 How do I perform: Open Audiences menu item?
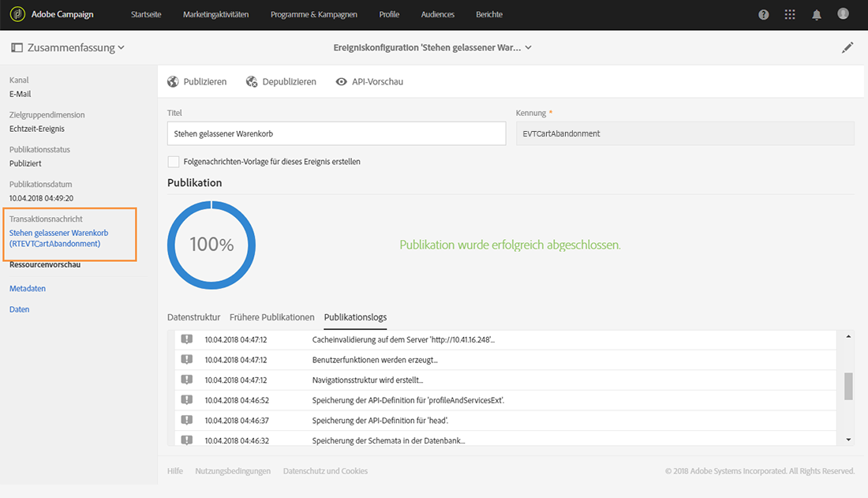(x=438, y=14)
